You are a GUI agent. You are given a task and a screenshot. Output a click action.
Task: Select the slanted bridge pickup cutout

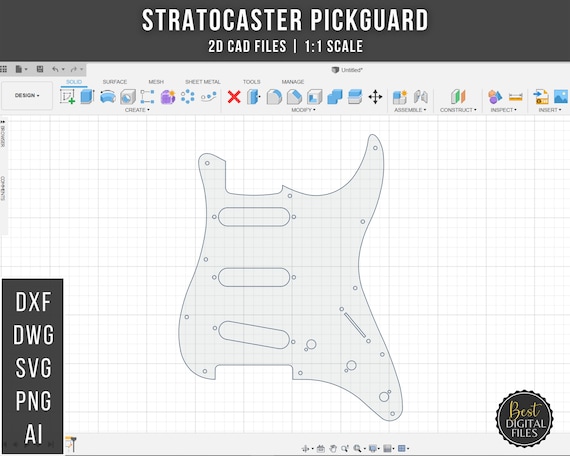(x=254, y=335)
